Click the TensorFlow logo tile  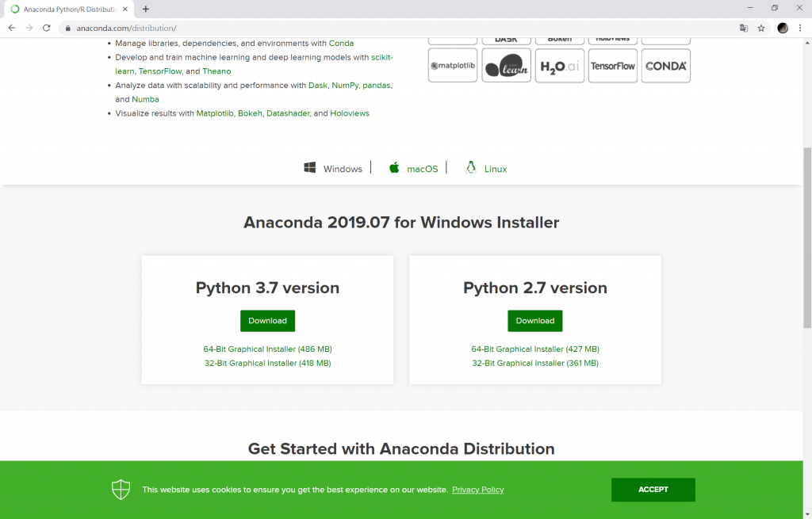pos(613,66)
